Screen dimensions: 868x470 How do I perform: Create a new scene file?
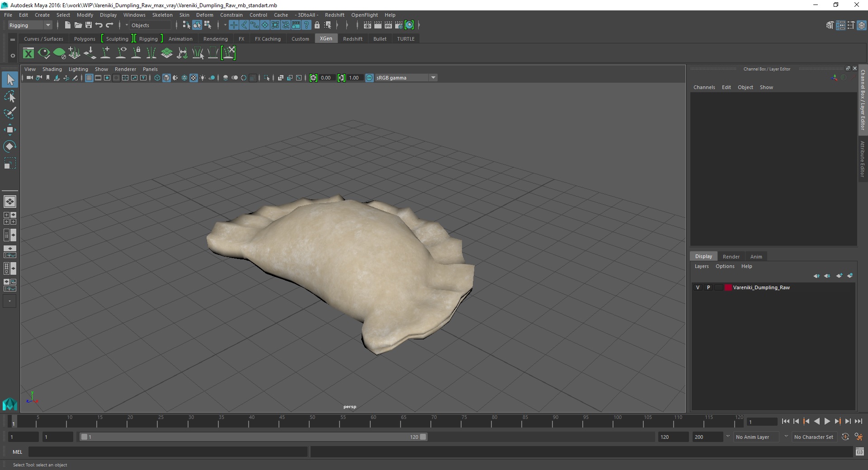67,25
